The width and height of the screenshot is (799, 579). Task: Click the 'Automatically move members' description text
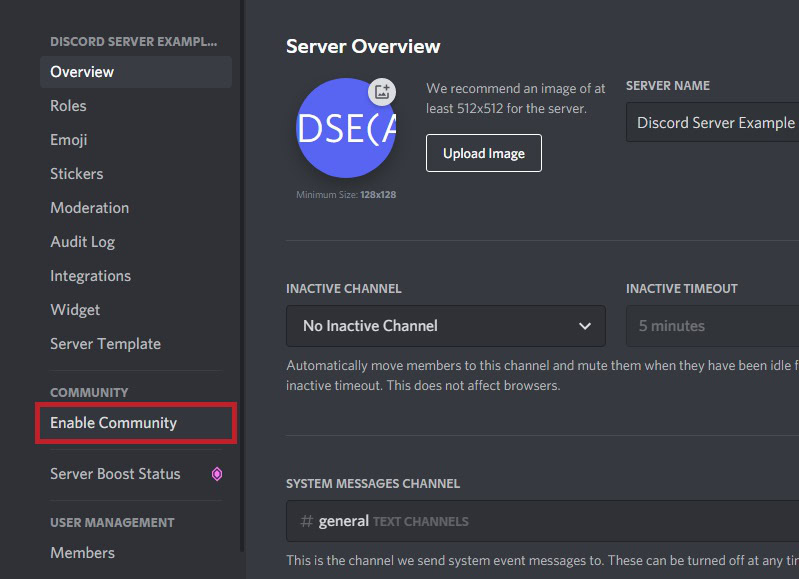pyautogui.click(x=543, y=376)
